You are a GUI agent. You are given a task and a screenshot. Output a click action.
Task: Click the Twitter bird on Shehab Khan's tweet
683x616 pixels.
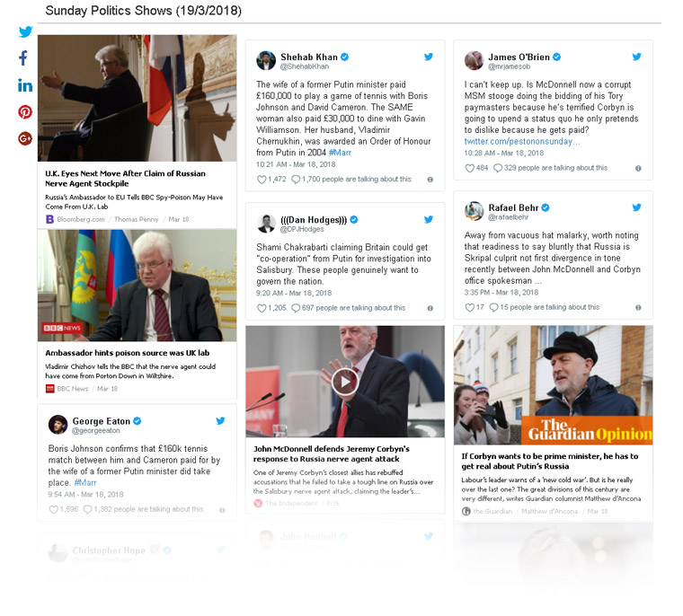[429, 57]
